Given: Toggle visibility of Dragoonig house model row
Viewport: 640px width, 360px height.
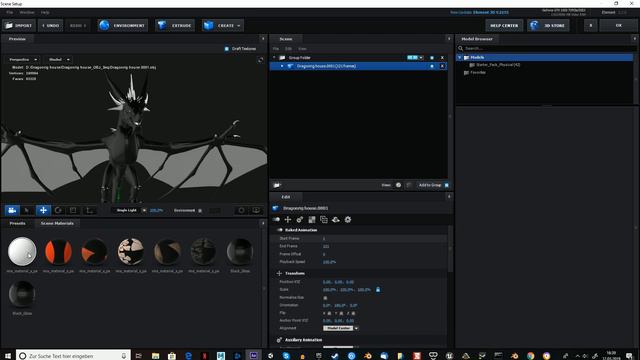Looking at the screenshot, I should (x=432, y=66).
